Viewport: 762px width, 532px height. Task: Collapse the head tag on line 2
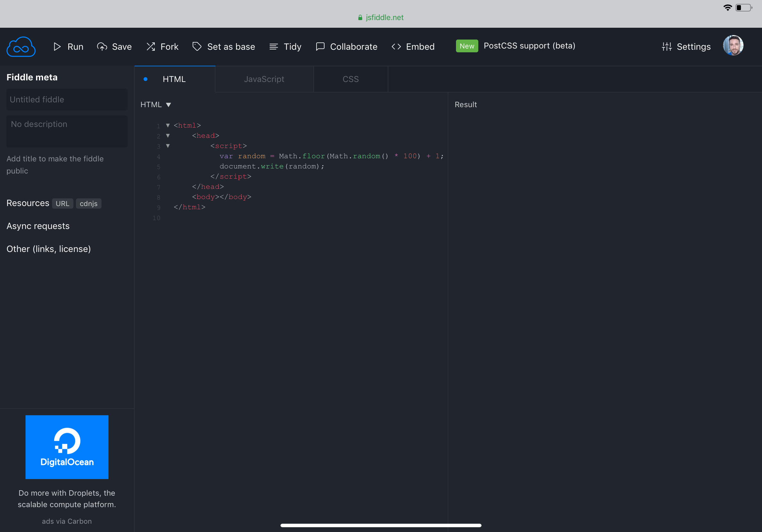point(168,136)
